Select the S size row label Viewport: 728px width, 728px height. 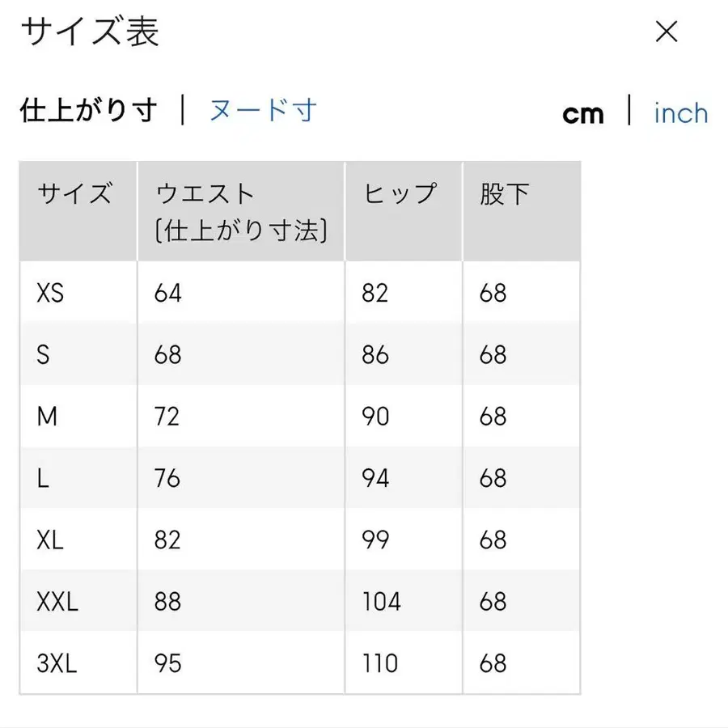[x=43, y=354]
